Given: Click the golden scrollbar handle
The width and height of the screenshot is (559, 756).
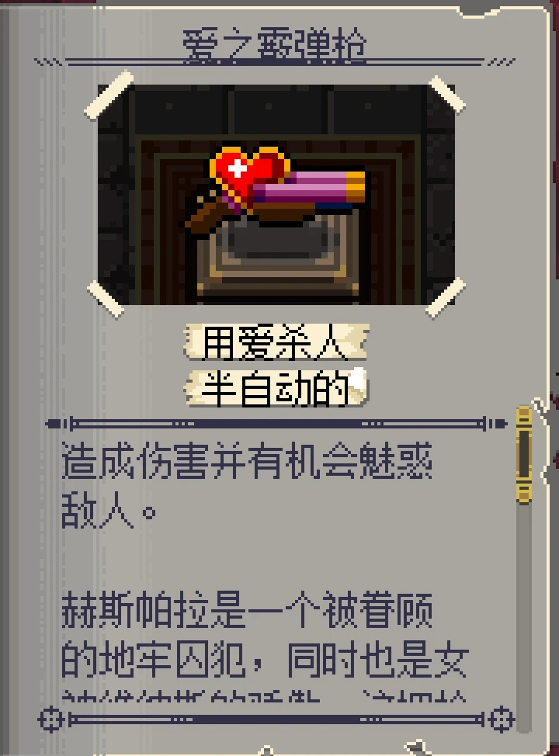Looking at the screenshot, I should coord(524,455).
